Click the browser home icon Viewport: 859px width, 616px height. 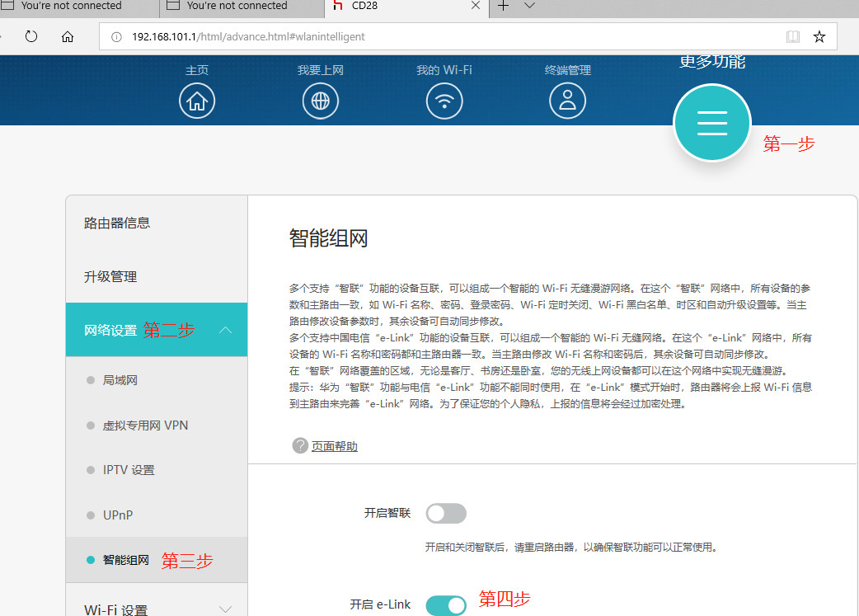[x=68, y=36]
